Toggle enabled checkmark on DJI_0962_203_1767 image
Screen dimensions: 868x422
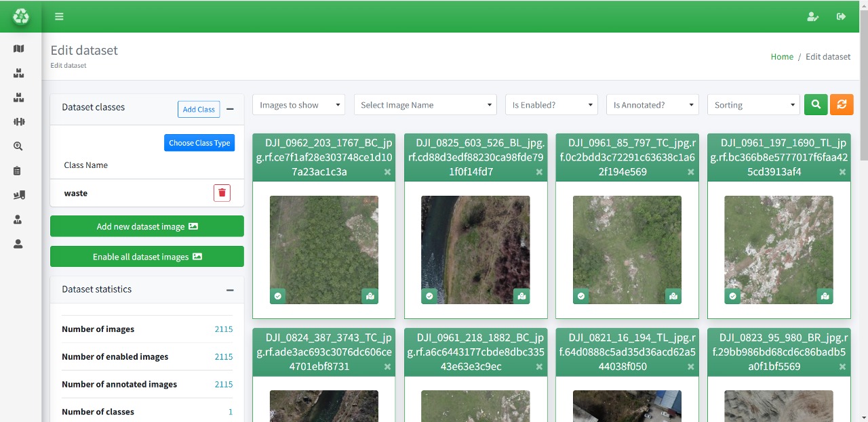(x=278, y=296)
